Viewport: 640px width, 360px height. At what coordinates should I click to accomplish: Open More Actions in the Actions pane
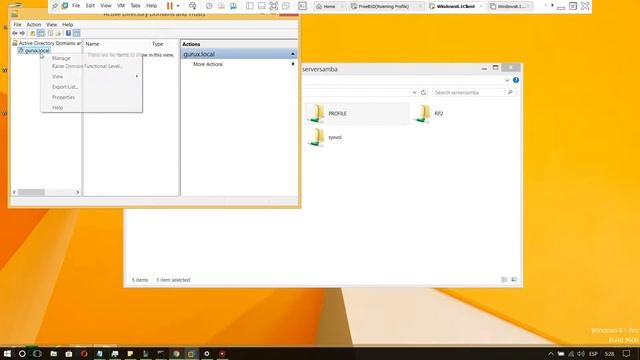point(208,64)
